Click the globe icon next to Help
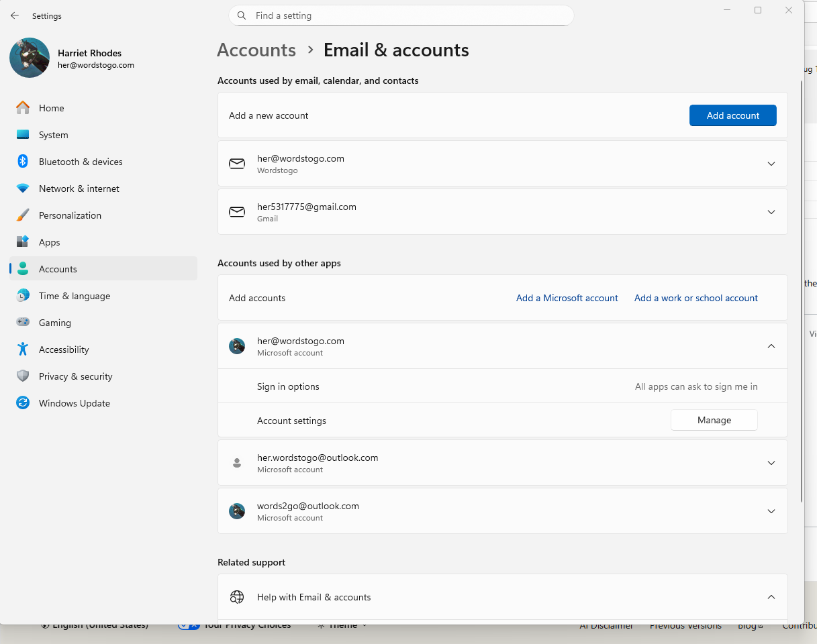 237,597
